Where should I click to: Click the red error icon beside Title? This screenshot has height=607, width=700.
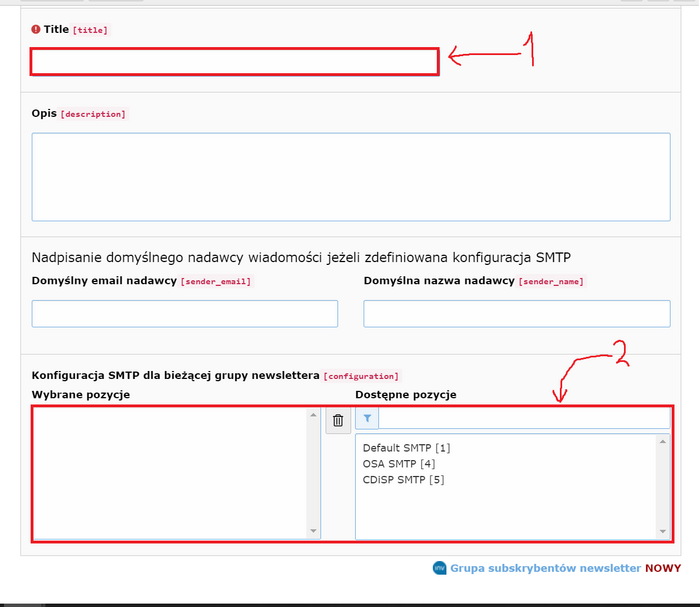(x=36, y=30)
